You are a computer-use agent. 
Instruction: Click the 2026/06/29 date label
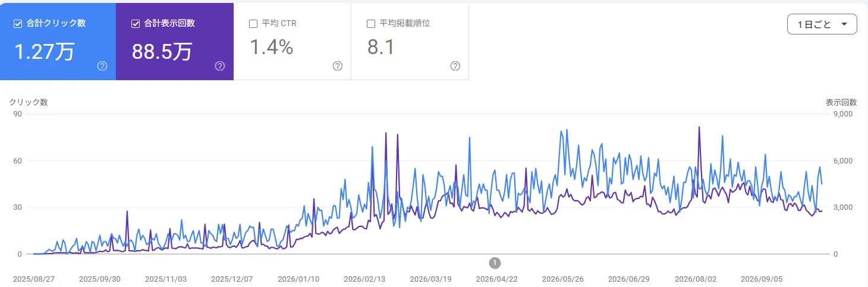coord(630,278)
